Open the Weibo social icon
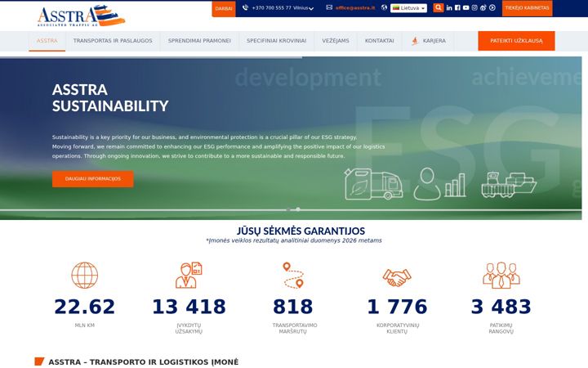This screenshot has width=588, height=368. (x=483, y=7)
